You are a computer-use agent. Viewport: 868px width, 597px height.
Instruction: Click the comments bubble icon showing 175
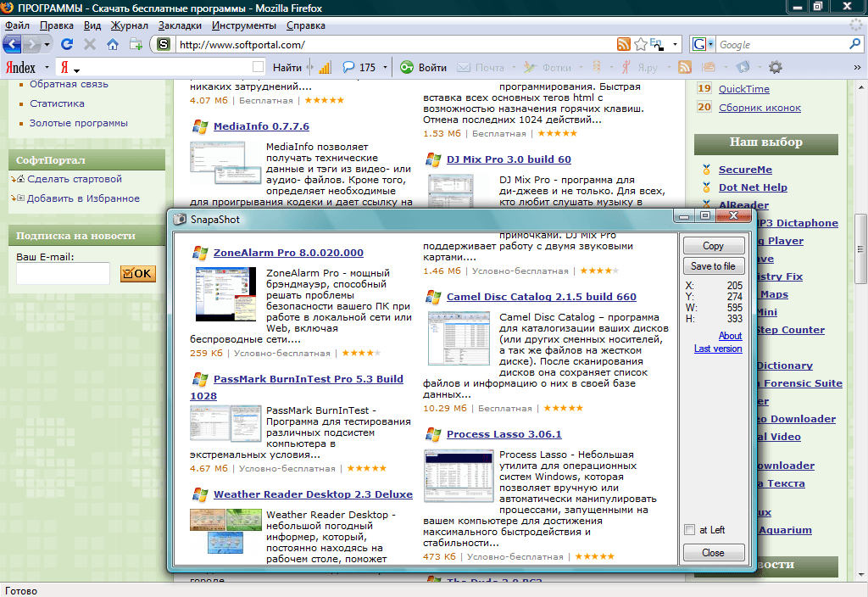pos(348,67)
